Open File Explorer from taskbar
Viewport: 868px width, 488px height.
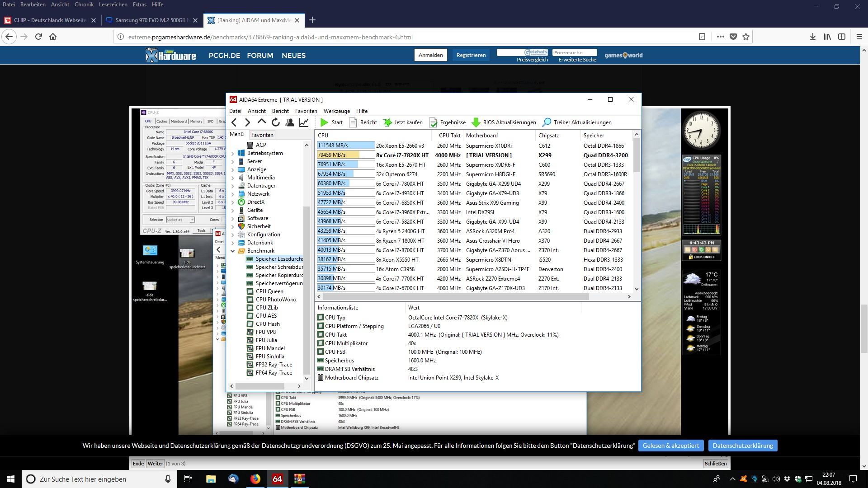pos(211,479)
